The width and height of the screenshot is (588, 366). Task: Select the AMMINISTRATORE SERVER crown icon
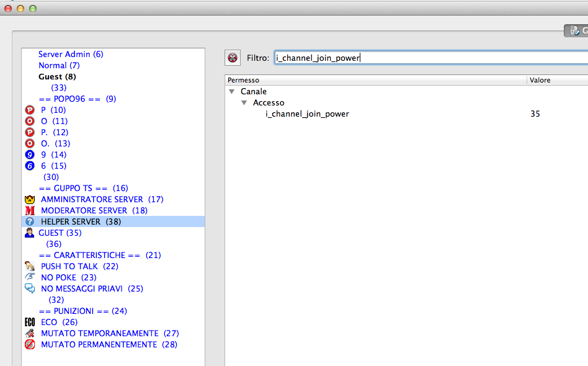click(x=29, y=200)
